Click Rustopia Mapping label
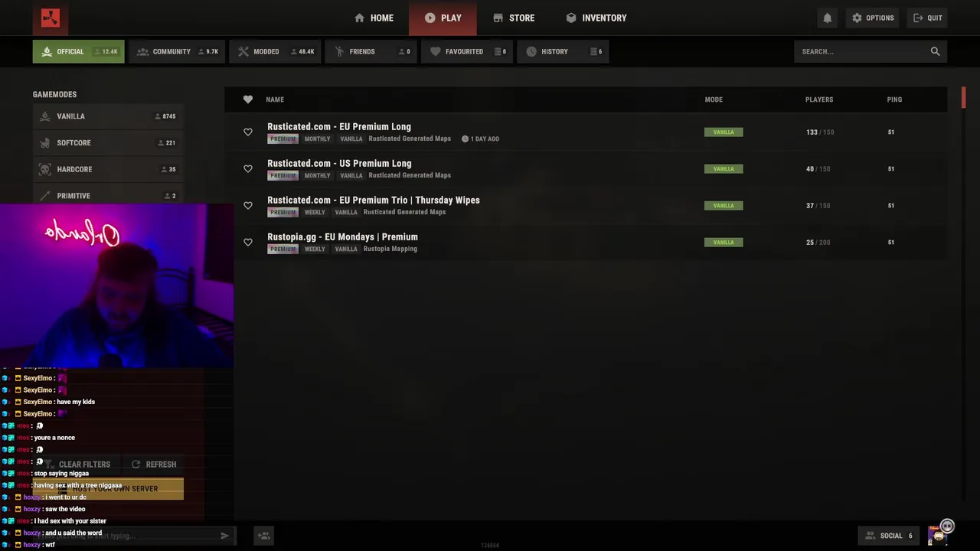 click(x=390, y=249)
